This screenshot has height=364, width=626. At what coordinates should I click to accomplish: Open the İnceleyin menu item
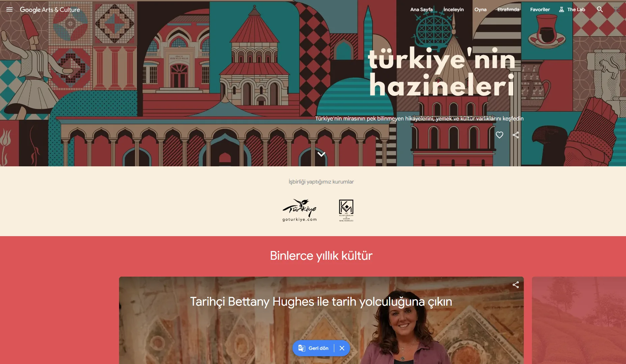[x=453, y=9]
